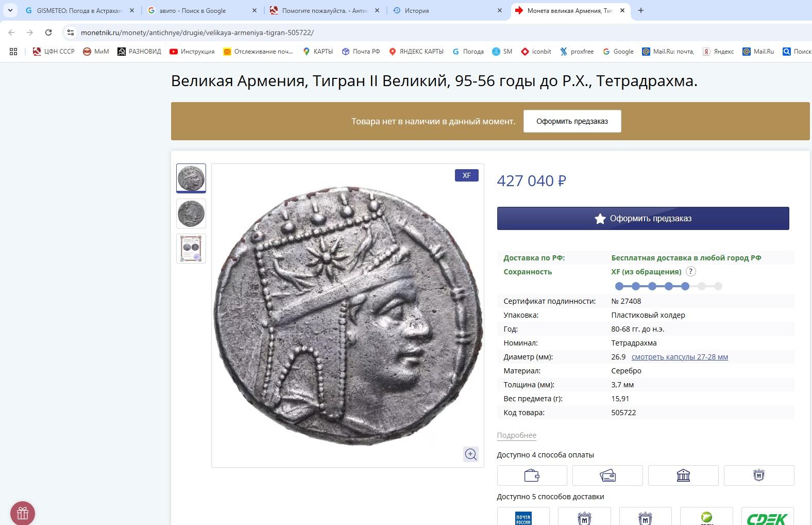The height and width of the screenshot is (525, 812).
Task: Select the certificate thumbnail image
Action: point(191,249)
